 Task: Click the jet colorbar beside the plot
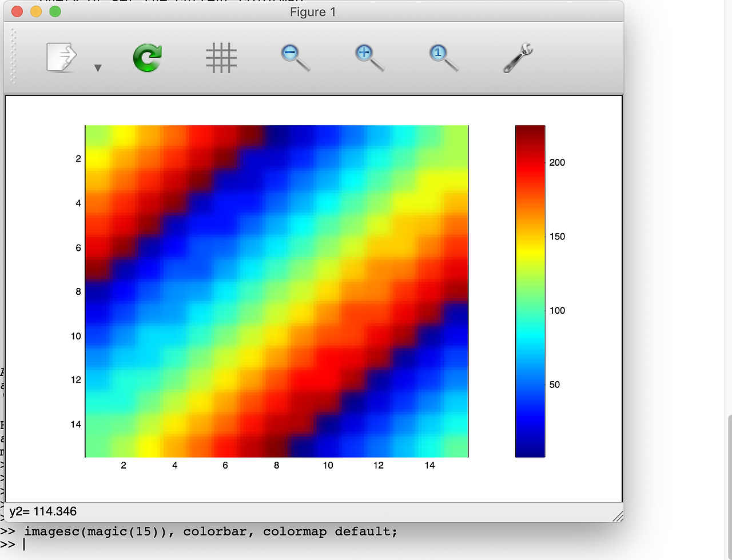[530, 291]
